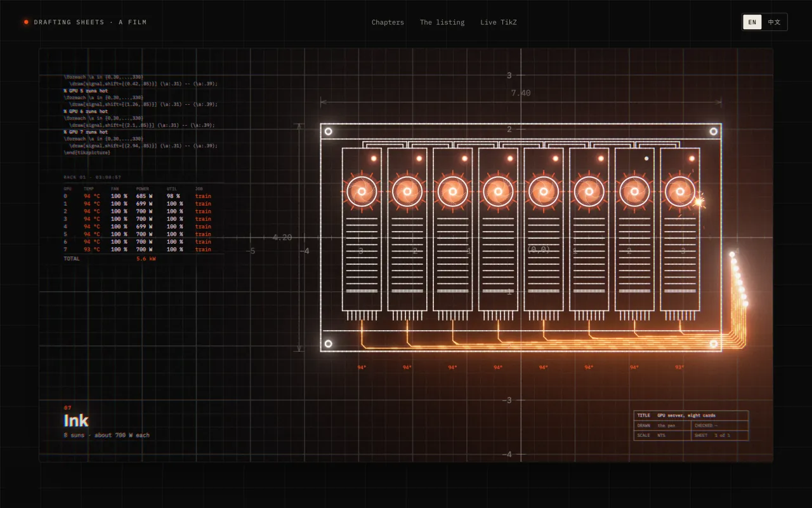Image resolution: width=812 pixels, height=508 pixels.
Task: Click the NTS scale value
Action: tap(662, 436)
